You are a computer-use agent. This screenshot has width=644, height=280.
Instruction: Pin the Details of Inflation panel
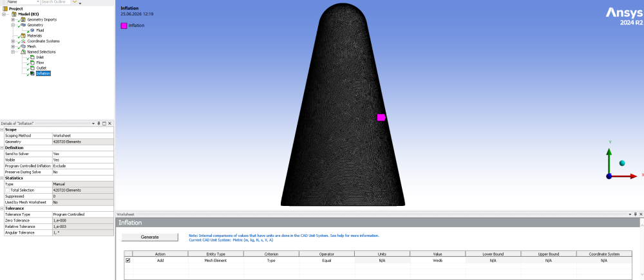click(99, 124)
